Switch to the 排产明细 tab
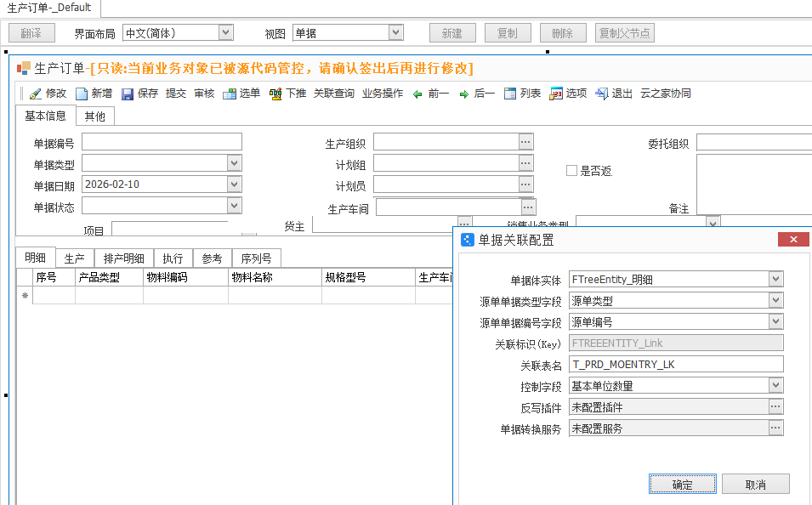The image size is (812, 505). coord(123,258)
